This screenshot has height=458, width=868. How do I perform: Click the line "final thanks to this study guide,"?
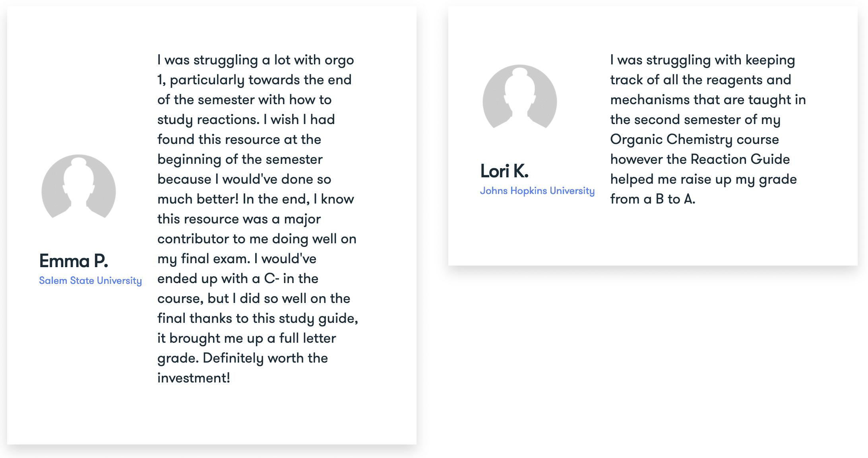click(x=258, y=318)
